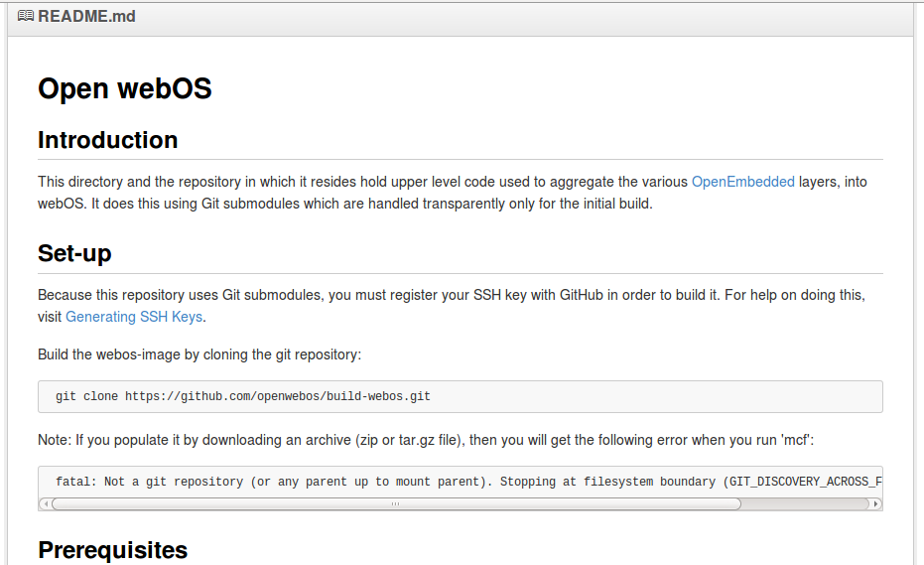Image resolution: width=924 pixels, height=565 pixels.
Task: Open the OpenEmbedded link
Action: (742, 182)
